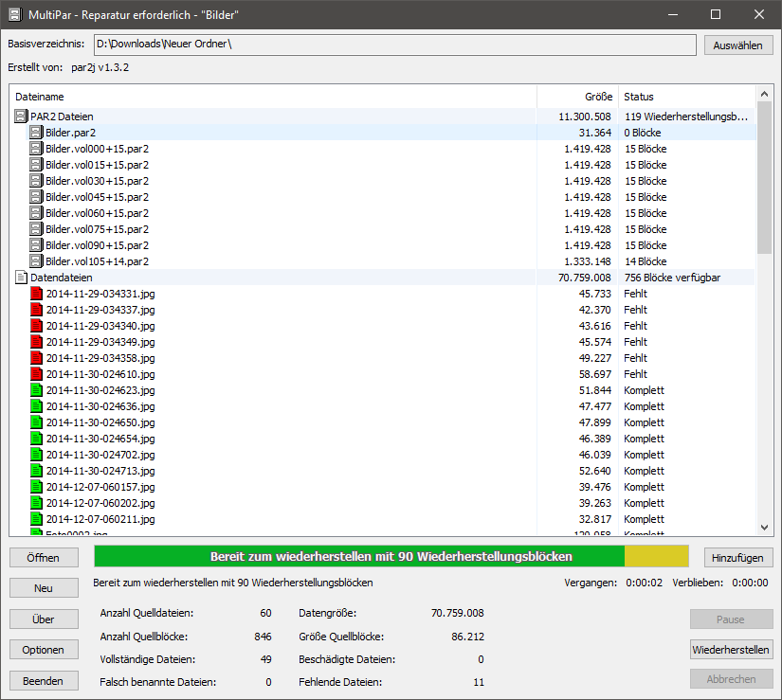Click the icon beside Bilder.vol000+15.par2
The width and height of the screenshot is (782, 700).
point(36,149)
